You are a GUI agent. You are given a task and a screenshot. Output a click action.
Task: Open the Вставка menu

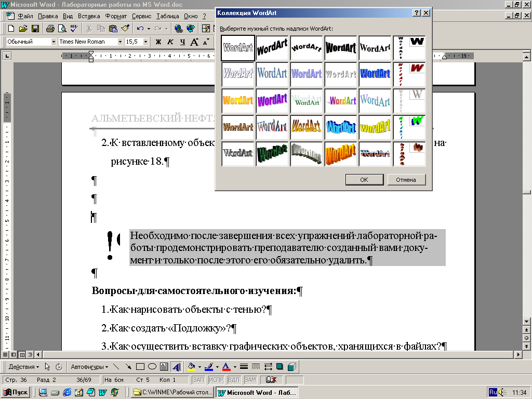89,16
